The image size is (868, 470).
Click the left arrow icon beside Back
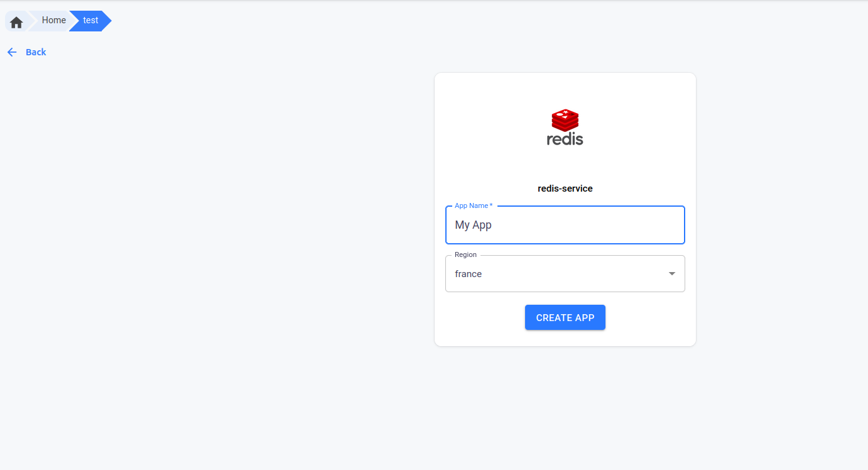[12, 52]
